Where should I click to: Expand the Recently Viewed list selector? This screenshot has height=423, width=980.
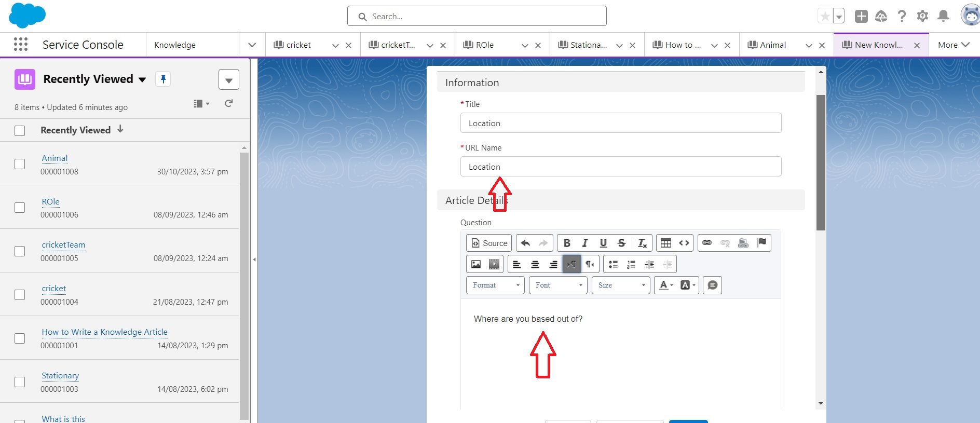(x=142, y=79)
